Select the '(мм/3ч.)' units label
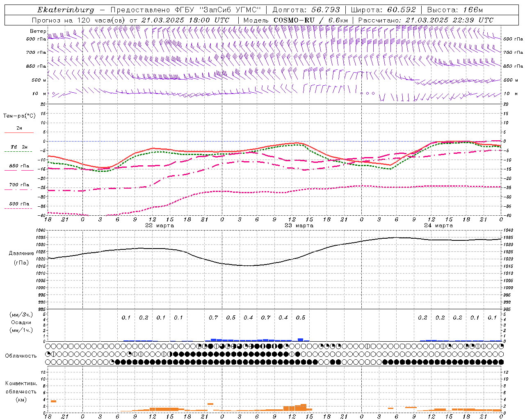Image resolution: width=525 pixels, height=420 pixels. (x=21, y=315)
